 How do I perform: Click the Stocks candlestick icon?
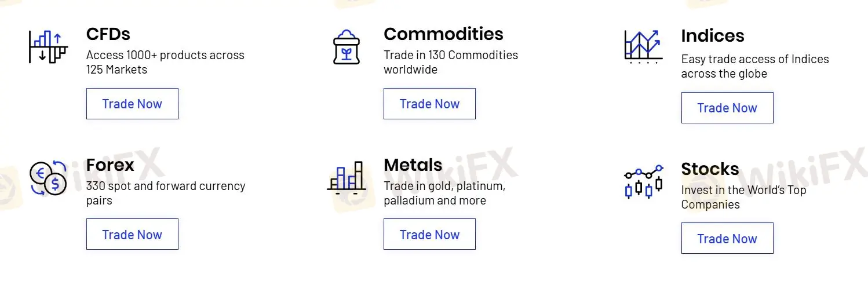click(x=643, y=181)
